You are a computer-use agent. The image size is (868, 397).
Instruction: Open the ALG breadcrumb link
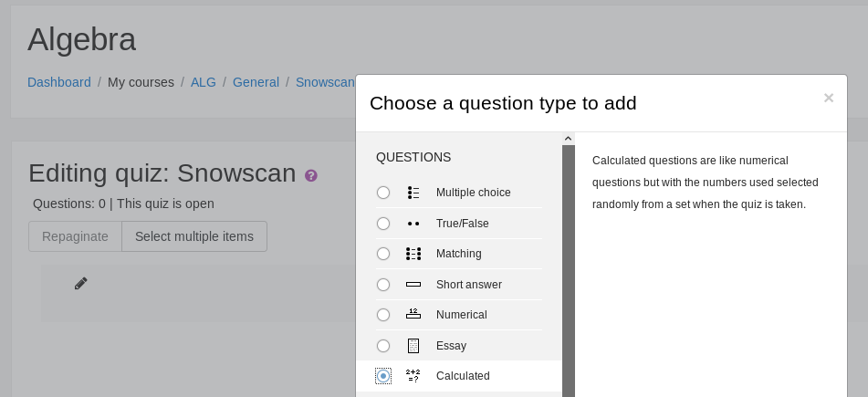click(204, 82)
